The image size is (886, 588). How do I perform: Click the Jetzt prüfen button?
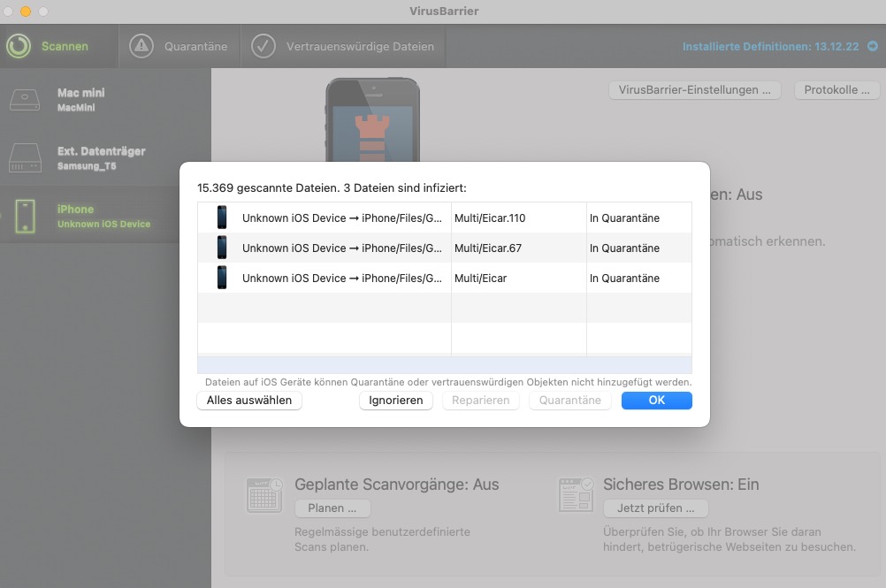coord(655,508)
